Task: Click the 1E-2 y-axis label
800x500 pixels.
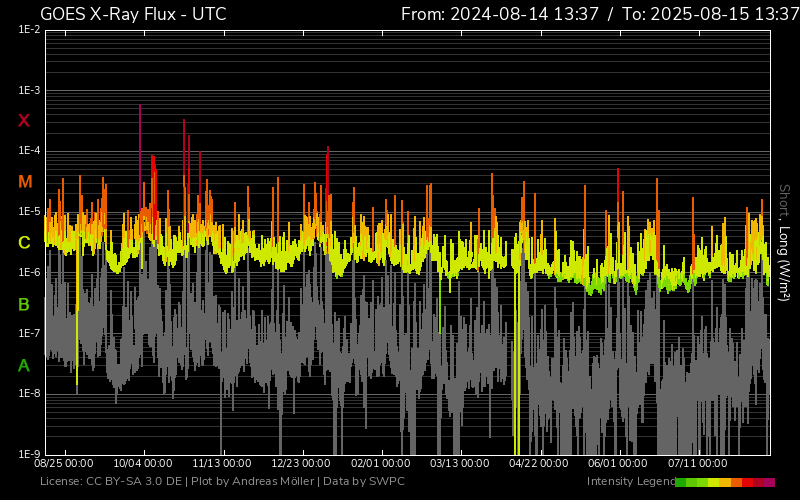Action: pyautogui.click(x=29, y=30)
